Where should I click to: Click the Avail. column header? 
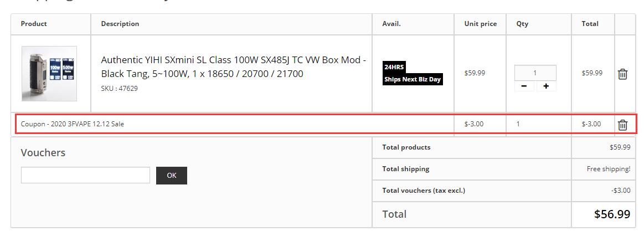point(391,24)
